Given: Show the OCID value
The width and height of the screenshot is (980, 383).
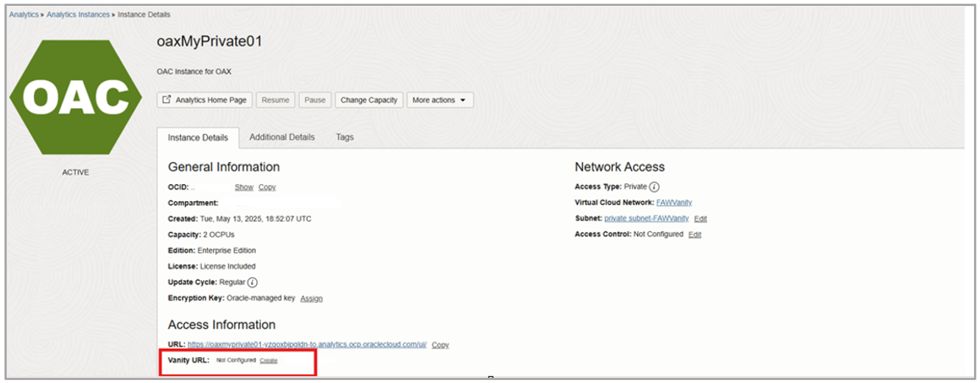Looking at the screenshot, I should (244, 187).
